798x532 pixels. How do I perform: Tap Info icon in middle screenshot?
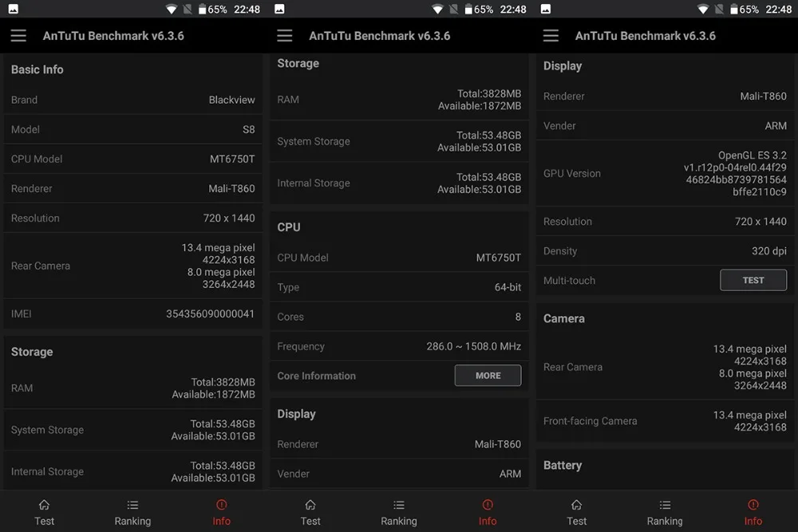click(x=488, y=505)
